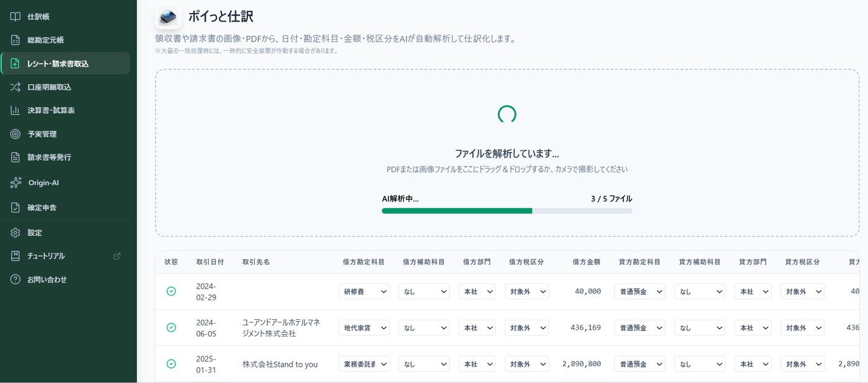Open 地代家賃 debit account dropdown
This screenshot has width=868, height=383.
(x=364, y=328)
